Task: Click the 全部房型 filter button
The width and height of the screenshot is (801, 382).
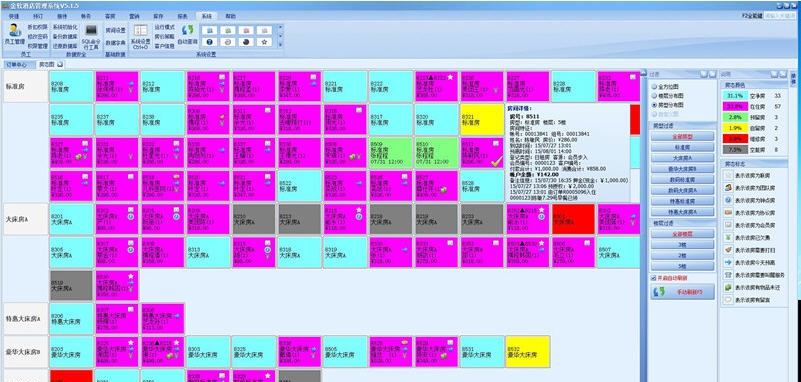Action: click(682, 136)
